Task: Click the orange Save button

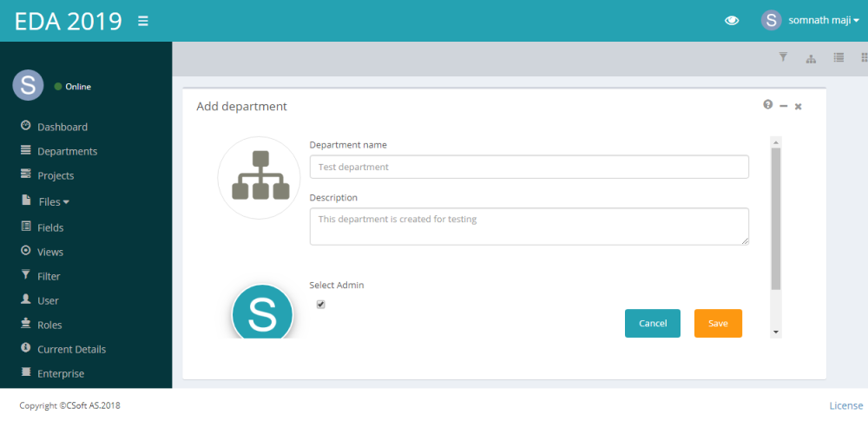Action: (718, 323)
